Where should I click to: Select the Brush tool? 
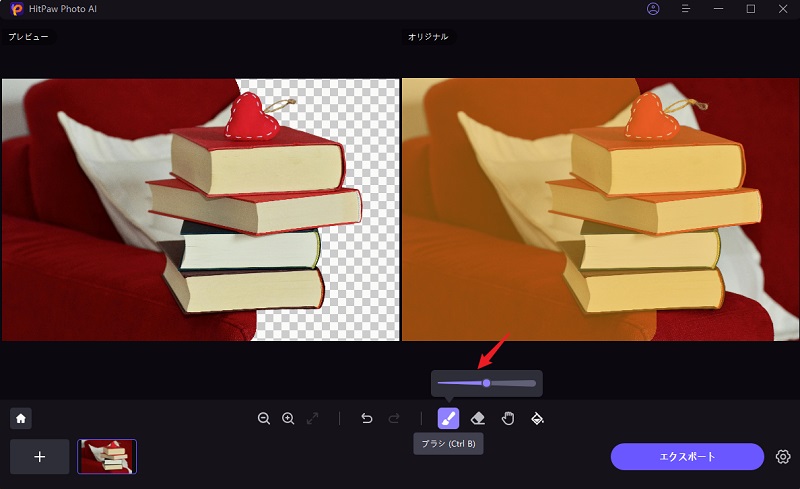[x=448, y=418]
